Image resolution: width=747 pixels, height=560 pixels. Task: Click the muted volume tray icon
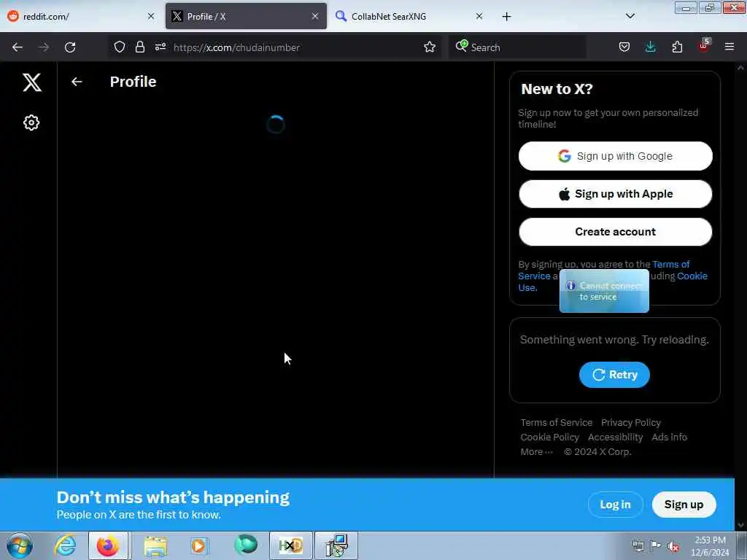tap(673, 546)
